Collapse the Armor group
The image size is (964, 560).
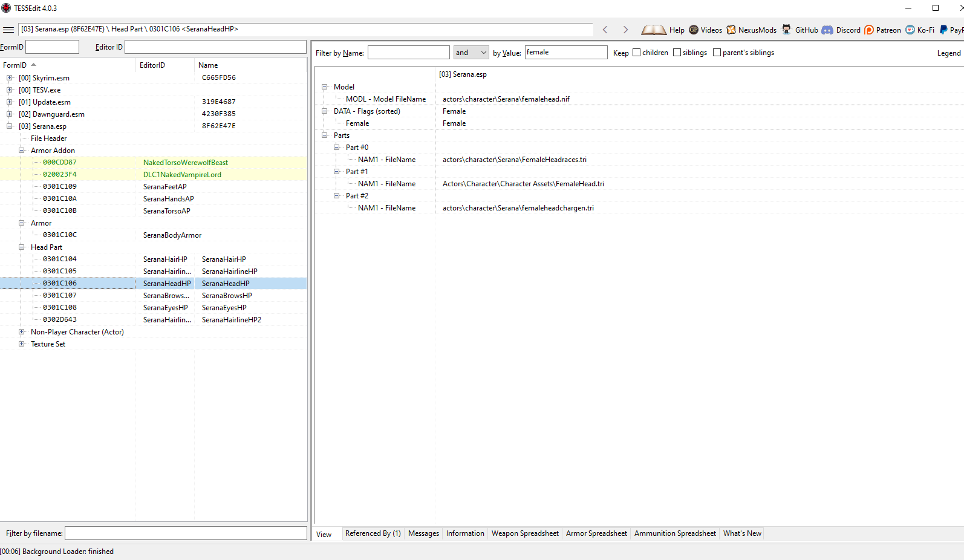(x=21, y=223)
